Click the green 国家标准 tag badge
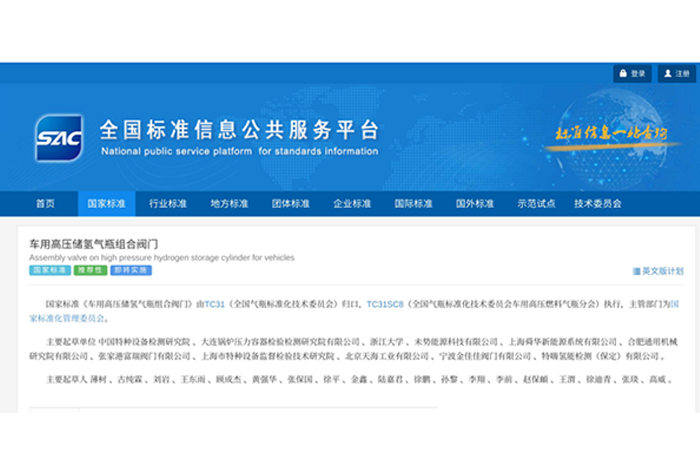This screenshot has height=471, width=700. point(50,271)
